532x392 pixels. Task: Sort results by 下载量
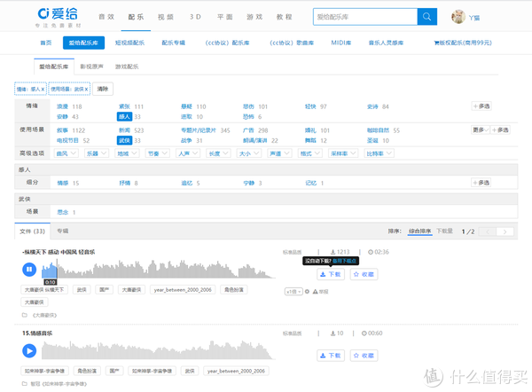(444, 231)
